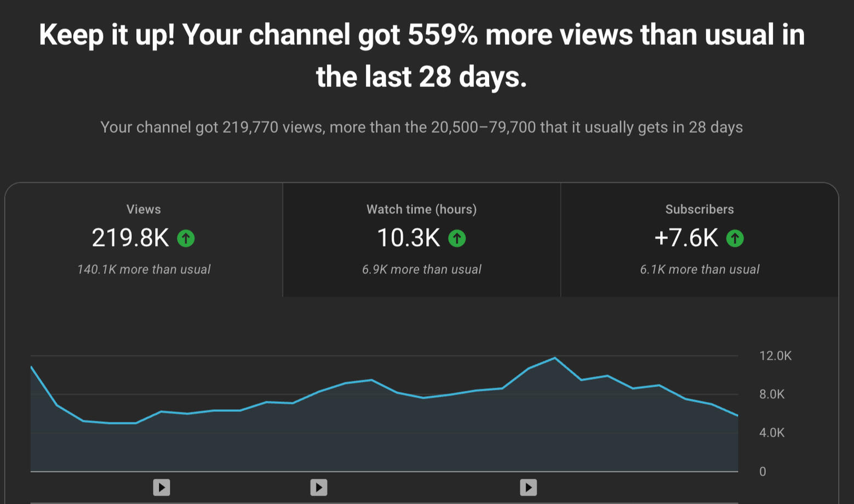Click the rightmost video published marker icon
This screenshot has height=504, width=854.
pos(528,487)
